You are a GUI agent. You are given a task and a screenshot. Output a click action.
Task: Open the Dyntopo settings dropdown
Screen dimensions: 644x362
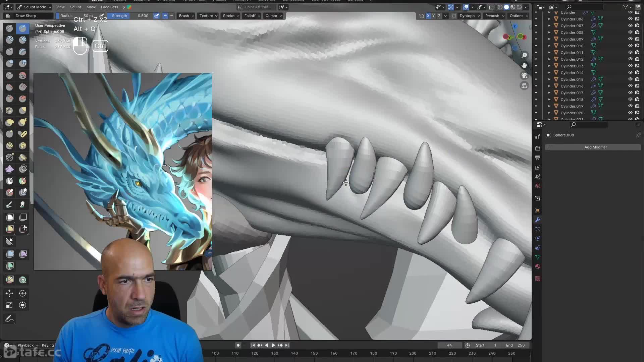[x=470, y=16]
